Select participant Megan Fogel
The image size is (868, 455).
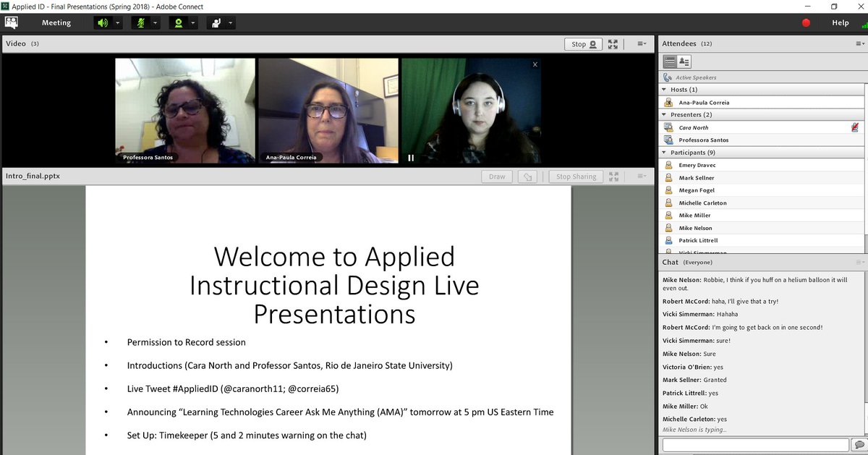pyautogui.click(x=762, y=190)
